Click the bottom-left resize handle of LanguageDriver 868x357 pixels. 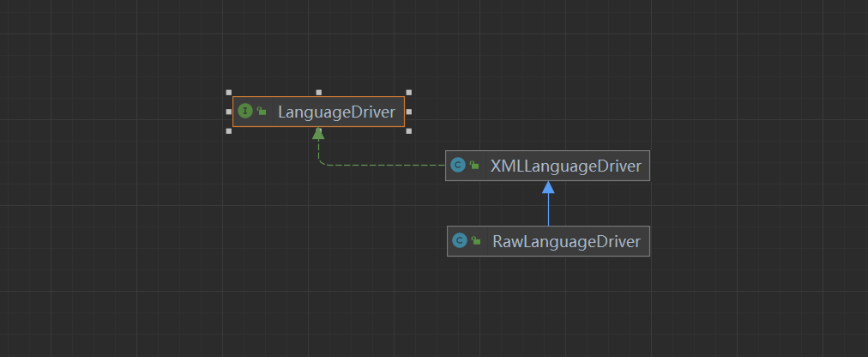point(229,130)
